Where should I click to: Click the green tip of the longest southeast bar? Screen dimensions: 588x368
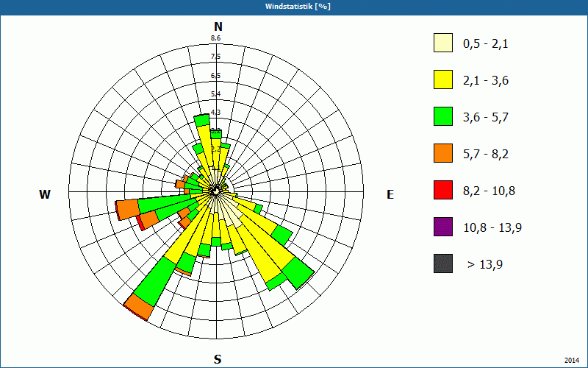coord(298,272)
